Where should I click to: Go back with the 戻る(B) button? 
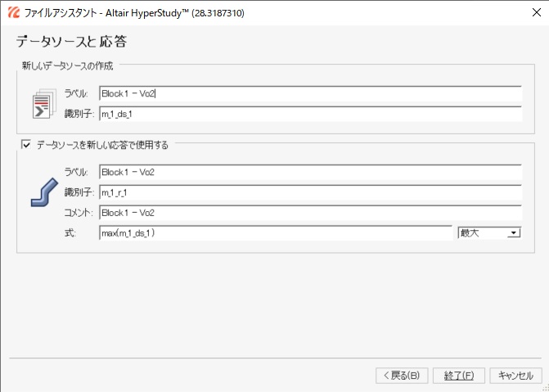point(401,376)
